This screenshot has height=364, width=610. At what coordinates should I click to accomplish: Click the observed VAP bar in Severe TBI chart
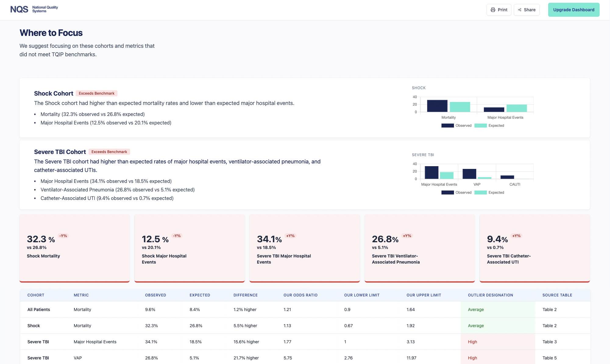[x=469, y=174]
